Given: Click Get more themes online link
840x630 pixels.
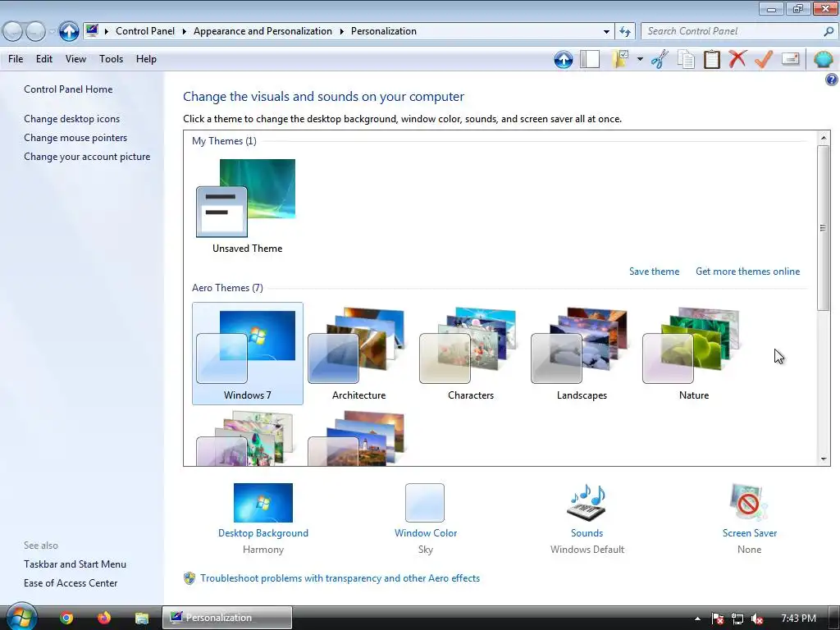Looking at the screenshot, I should pyautogui.click(x=747, y=272).
